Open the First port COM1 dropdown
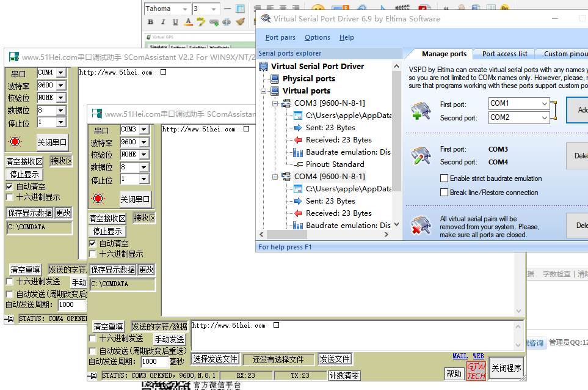This screenshot has width=588, height=390. pos(544,103)
